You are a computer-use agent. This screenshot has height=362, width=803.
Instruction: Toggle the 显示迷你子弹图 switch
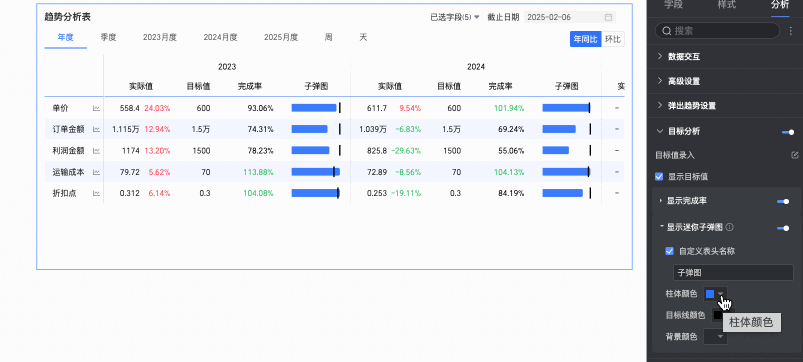[783, 228]
